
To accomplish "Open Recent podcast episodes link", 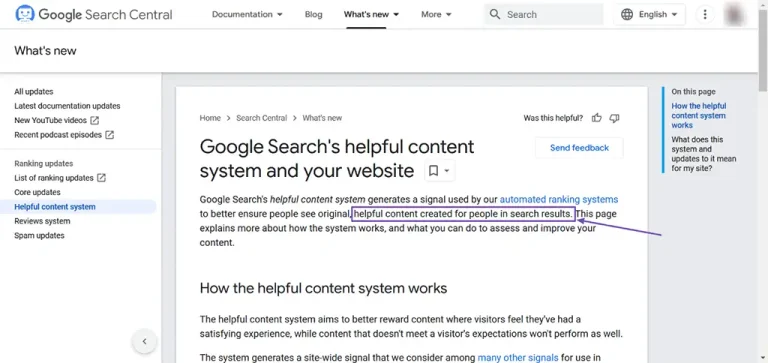I will (58, 135).
